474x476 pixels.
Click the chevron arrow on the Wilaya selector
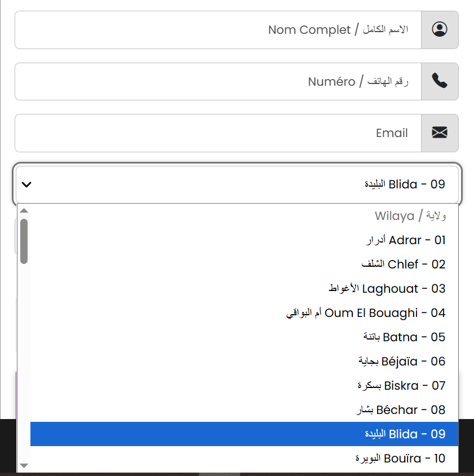(25, 184)
